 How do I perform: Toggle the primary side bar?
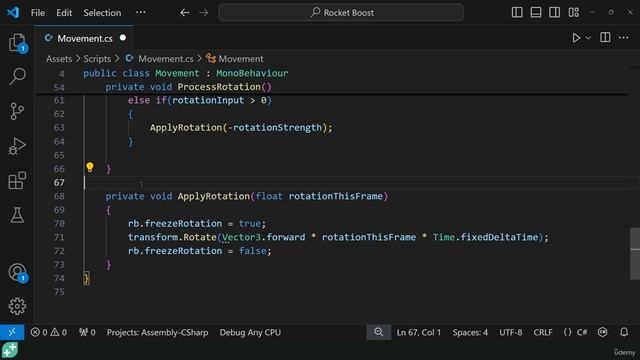click(517, 12)
